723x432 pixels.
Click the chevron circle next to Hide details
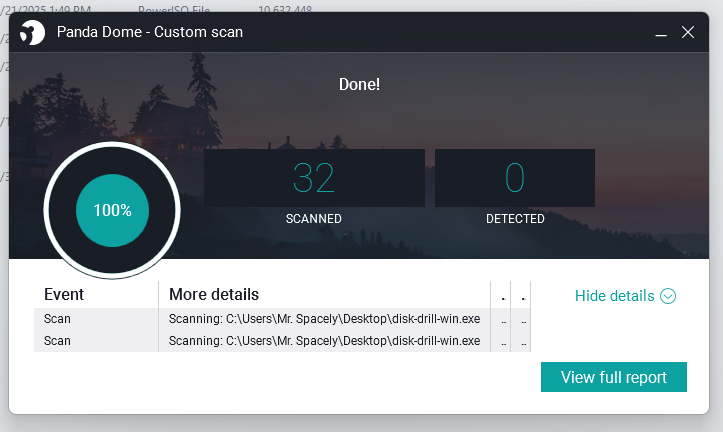[668, 296]
